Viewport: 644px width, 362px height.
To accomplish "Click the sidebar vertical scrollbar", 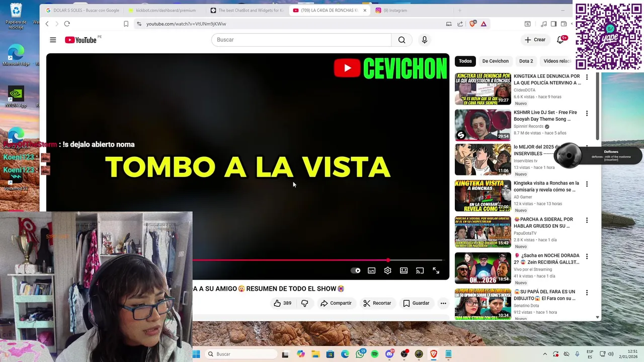I will click(597, 106).
